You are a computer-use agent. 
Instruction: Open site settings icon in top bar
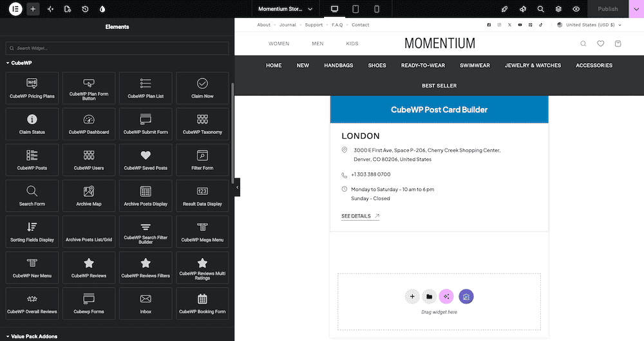point(68,8)
